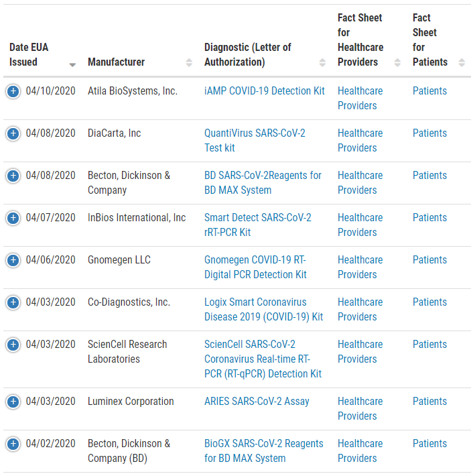The width and height of the screenshot is (475, 476).
Task: Click plus icon for Co-Diagnostics row
Action: click(x=13, y=302)
